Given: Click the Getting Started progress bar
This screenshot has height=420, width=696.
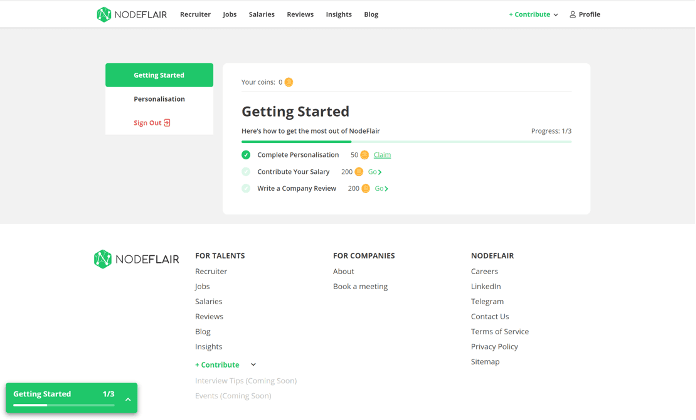Looking at the screenshot, I should pos(406,142).
